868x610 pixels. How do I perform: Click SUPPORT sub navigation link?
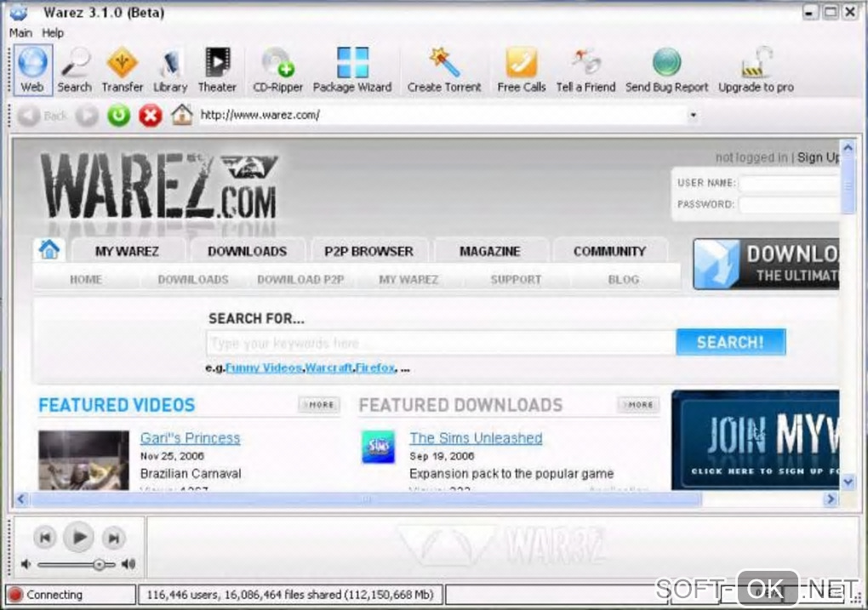pyautogui.click(x=516, y=280)
